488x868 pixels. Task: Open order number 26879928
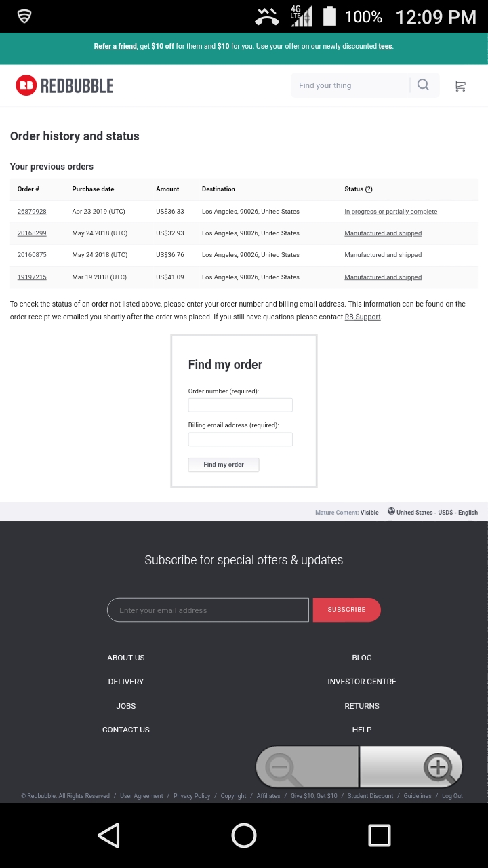(x=32, y=212)
